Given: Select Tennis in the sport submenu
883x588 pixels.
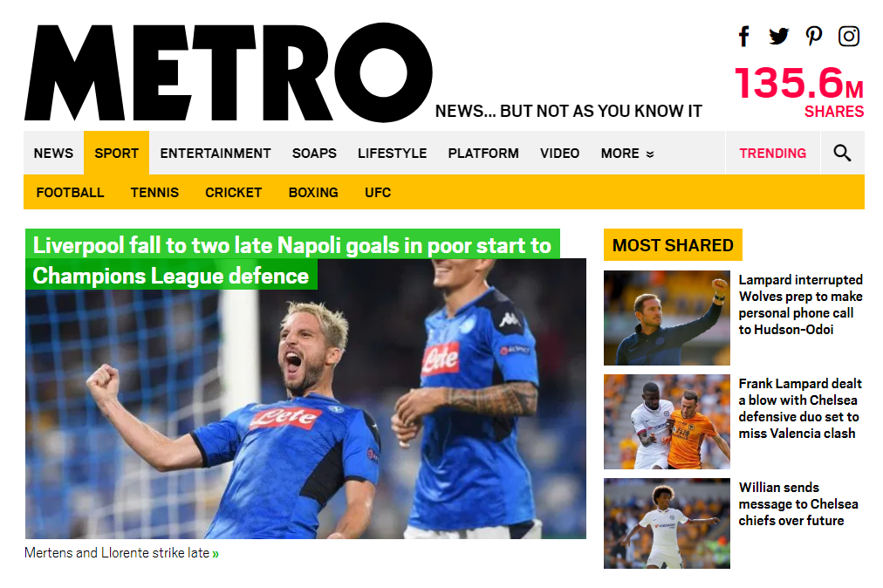Looking at the screenshot, I should click(x=154, y=193).
